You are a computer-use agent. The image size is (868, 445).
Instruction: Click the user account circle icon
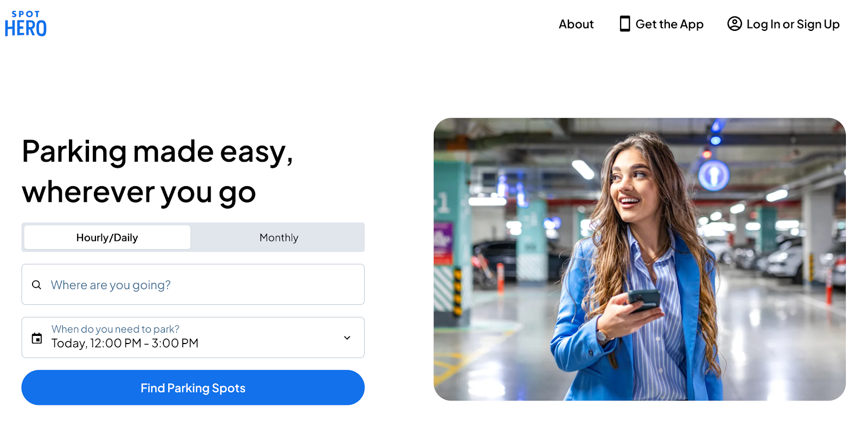pyautogui.click(x=735, y=24)
